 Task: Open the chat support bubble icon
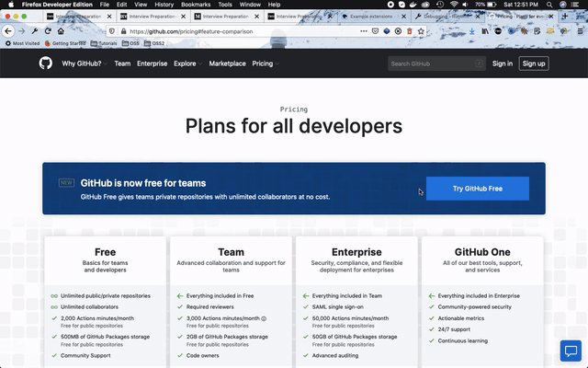click(571, 351)
